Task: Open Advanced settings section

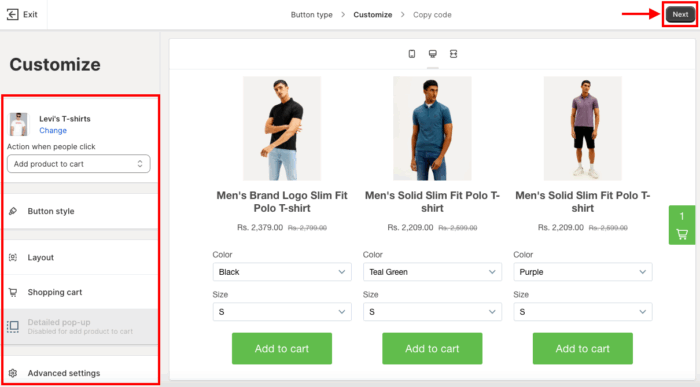Action: (x=80, y=373)
